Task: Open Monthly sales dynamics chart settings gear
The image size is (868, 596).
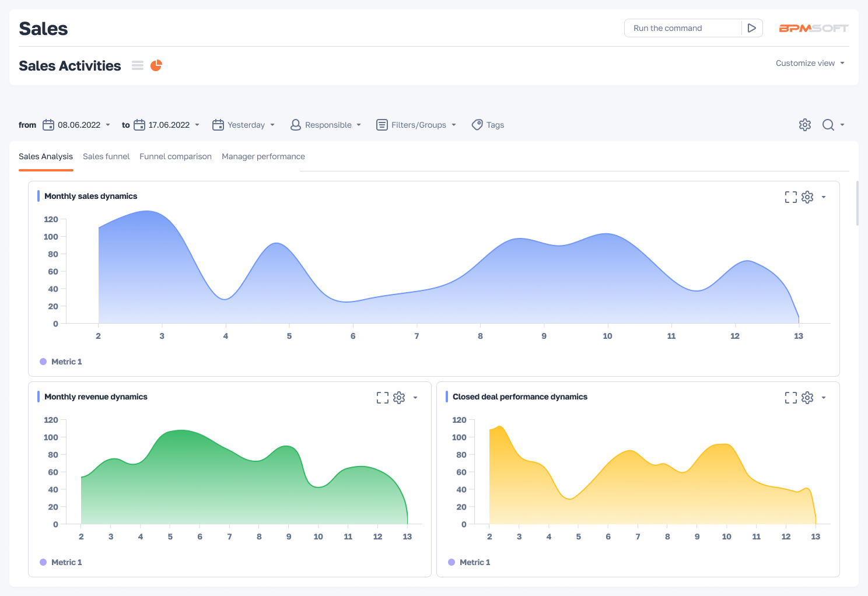Action: [x=807, y=197]
